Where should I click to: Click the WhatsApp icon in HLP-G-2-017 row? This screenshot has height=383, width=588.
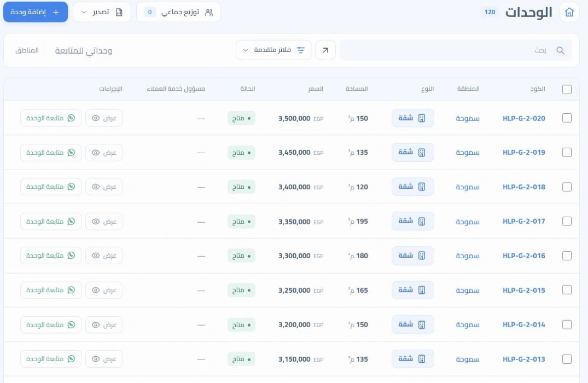click(71, 222)
